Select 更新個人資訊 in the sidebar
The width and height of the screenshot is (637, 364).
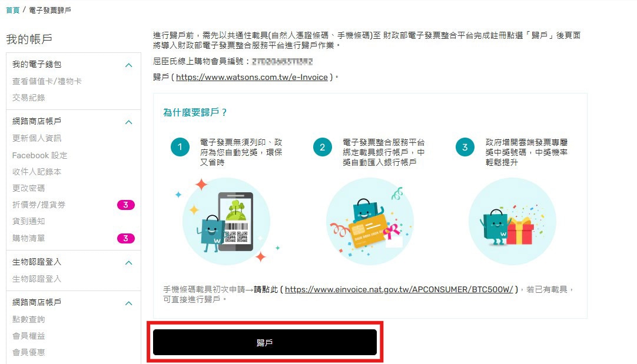click(x=37, y=138)
